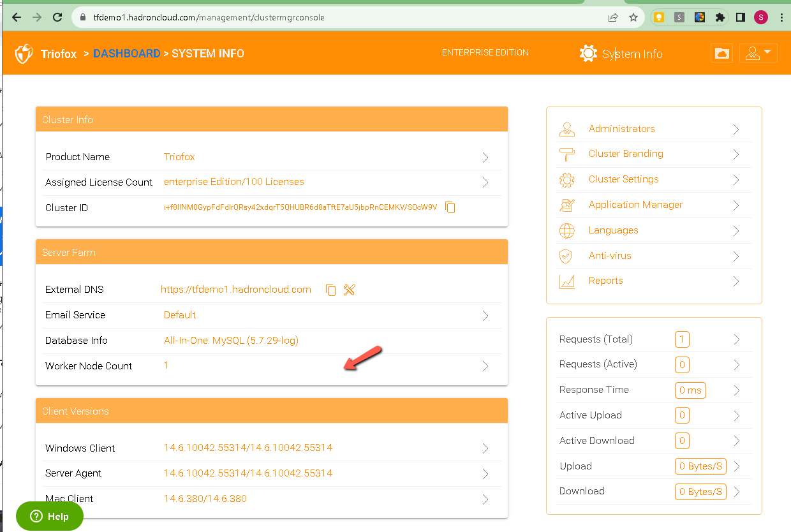Open the yellow Keep extension icon
Image resolution: width=791 pixels, height=532 pixels.
pyautogui.click(x=659, y=17)
